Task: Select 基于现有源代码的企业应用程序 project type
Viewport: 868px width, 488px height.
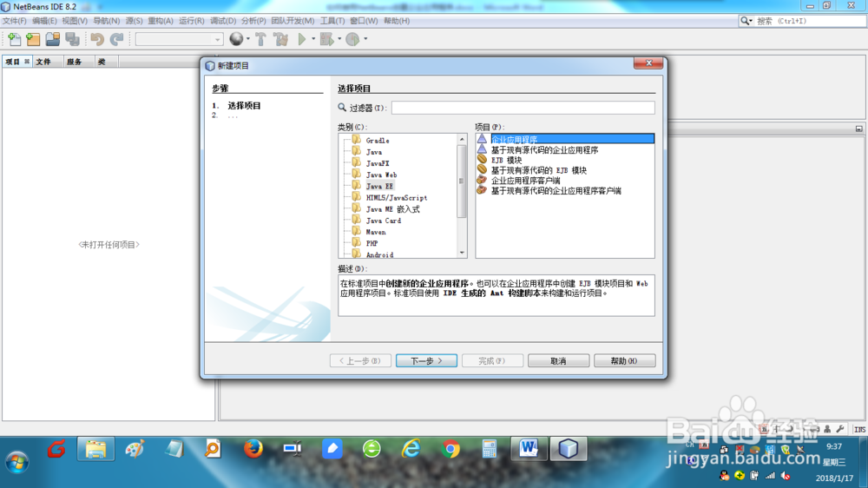Action: pos(545,149)
